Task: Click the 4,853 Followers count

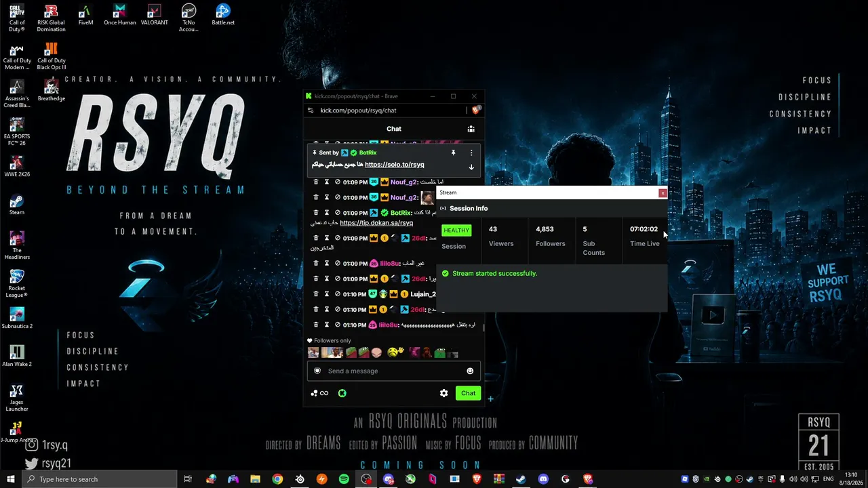Action: pyautogui.click(x=545, y=229)
